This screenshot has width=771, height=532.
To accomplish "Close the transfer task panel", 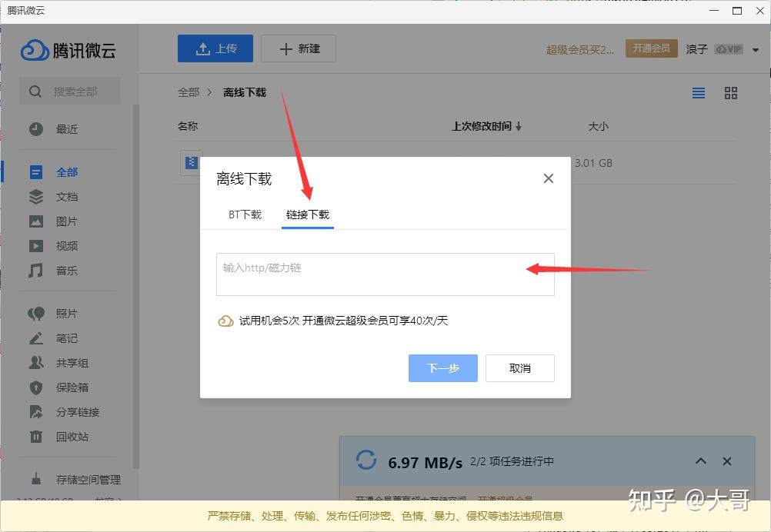I will 726,461.
